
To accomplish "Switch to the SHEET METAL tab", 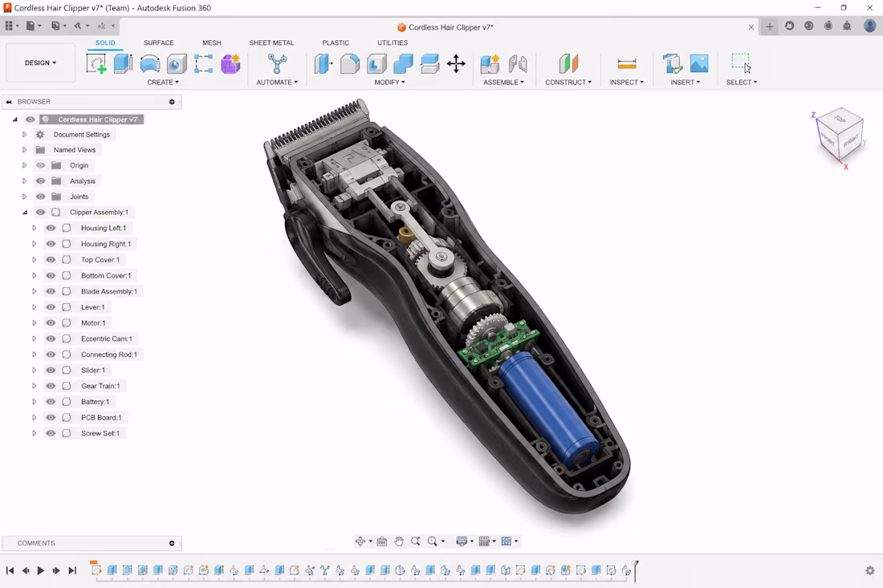I will (271, 43).
